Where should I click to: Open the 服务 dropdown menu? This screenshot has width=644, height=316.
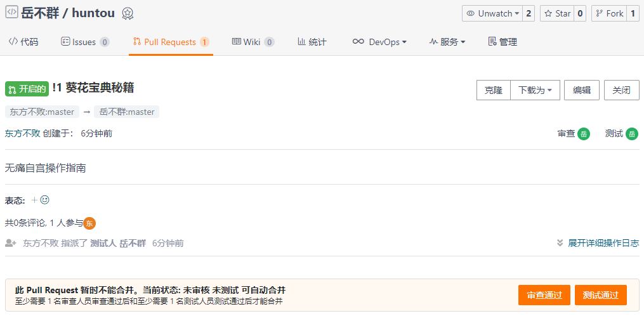pyautogui.click(x=447, y=42)
